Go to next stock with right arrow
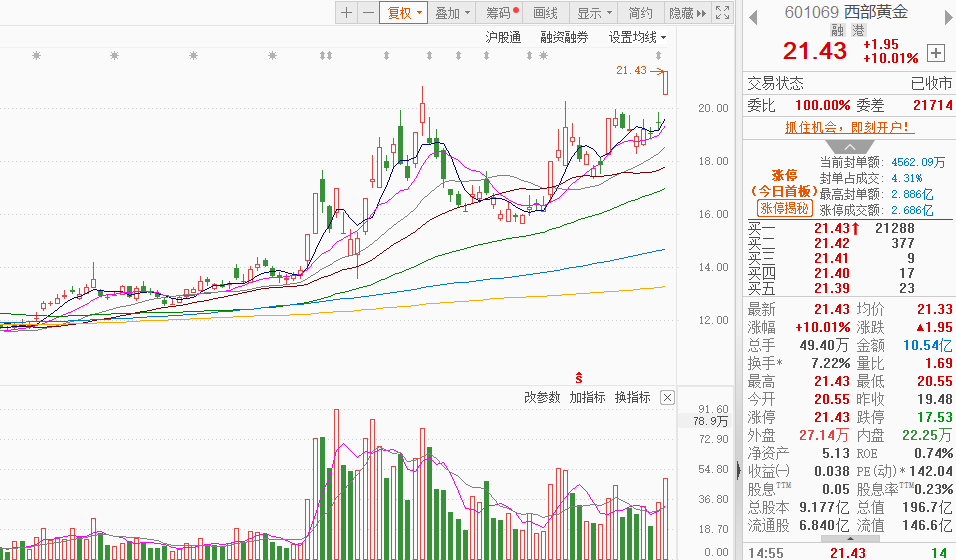Image resolution: width=956 pixels, height=560 pixels. tap(944, 13)
